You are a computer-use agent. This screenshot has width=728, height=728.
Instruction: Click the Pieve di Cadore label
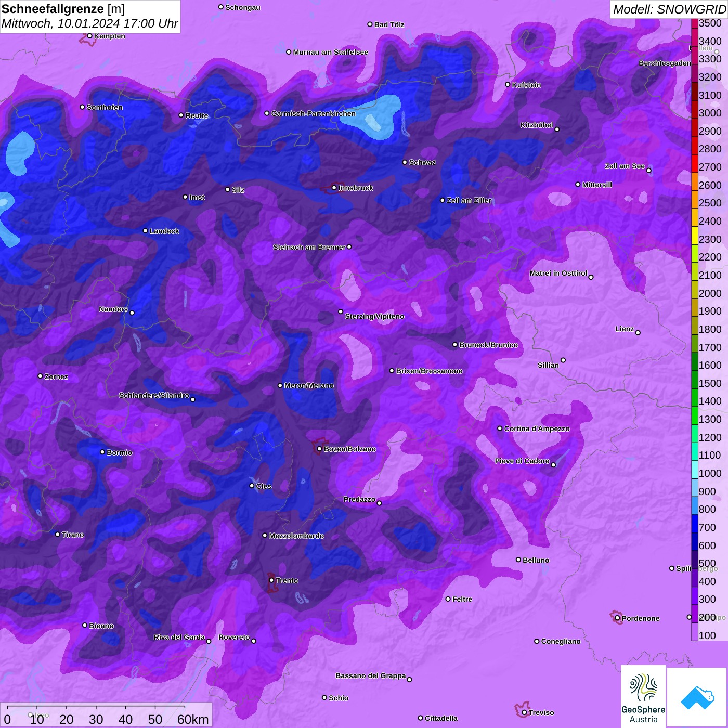[522, 461]
